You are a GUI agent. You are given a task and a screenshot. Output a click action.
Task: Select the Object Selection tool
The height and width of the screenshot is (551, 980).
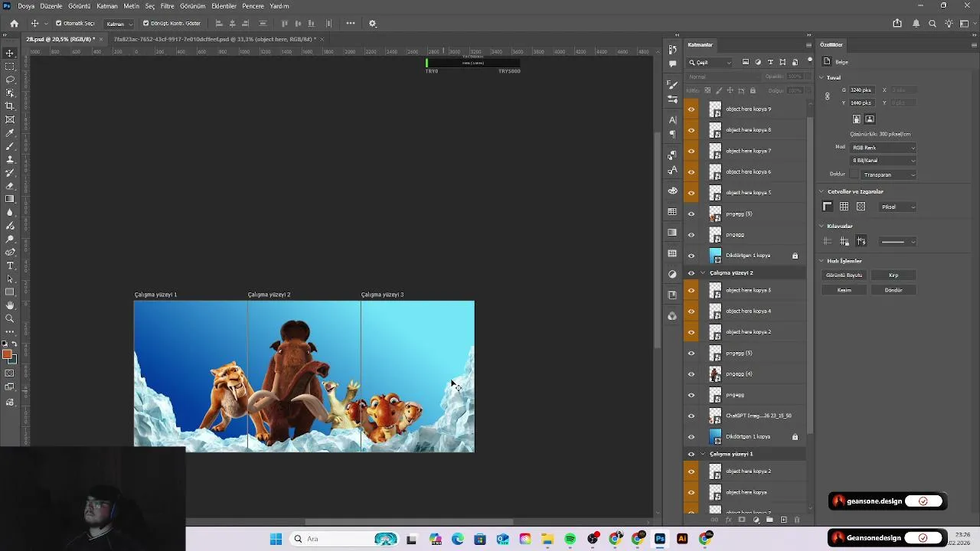click(10, 93)
